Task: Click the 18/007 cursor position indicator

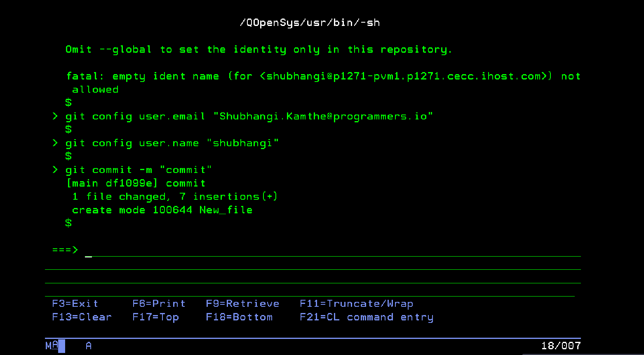Action: pos(560,346)
